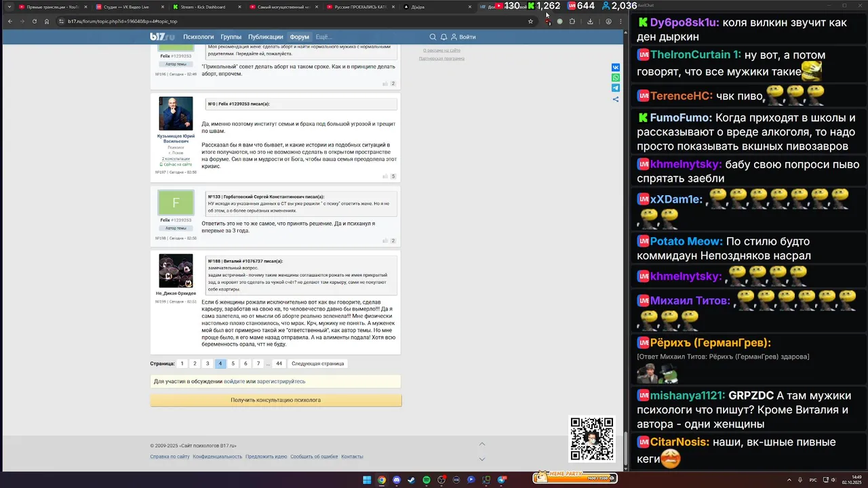Open Группы menu item
Screen dimensions: 868x488
tap(231, 37)
